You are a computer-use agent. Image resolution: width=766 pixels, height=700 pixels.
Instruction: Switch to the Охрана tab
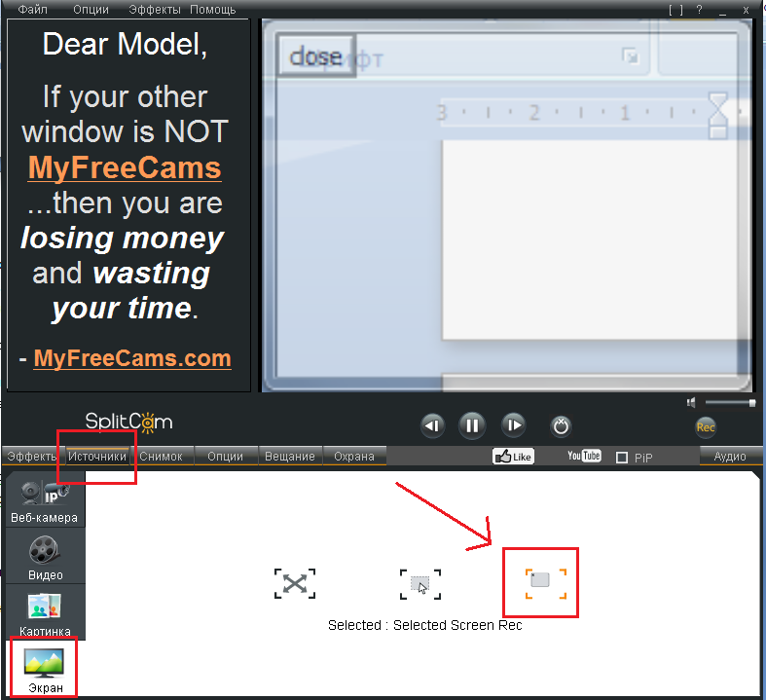tap(354, 457)
